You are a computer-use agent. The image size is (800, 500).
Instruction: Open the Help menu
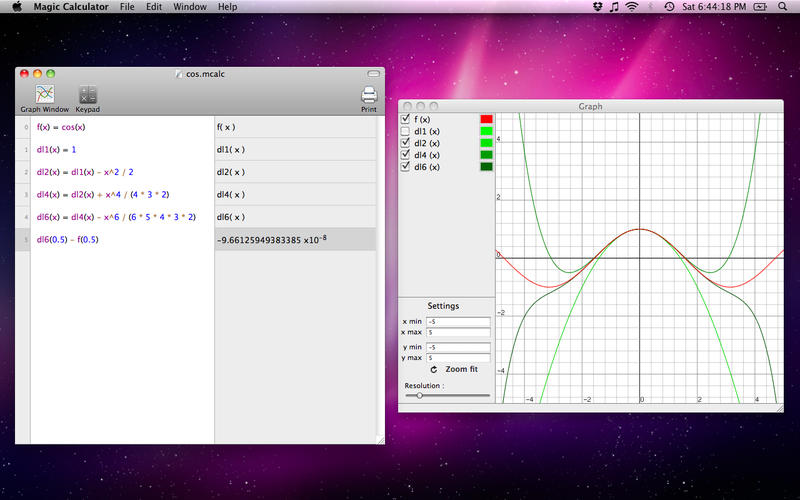(x=228, y=6)
